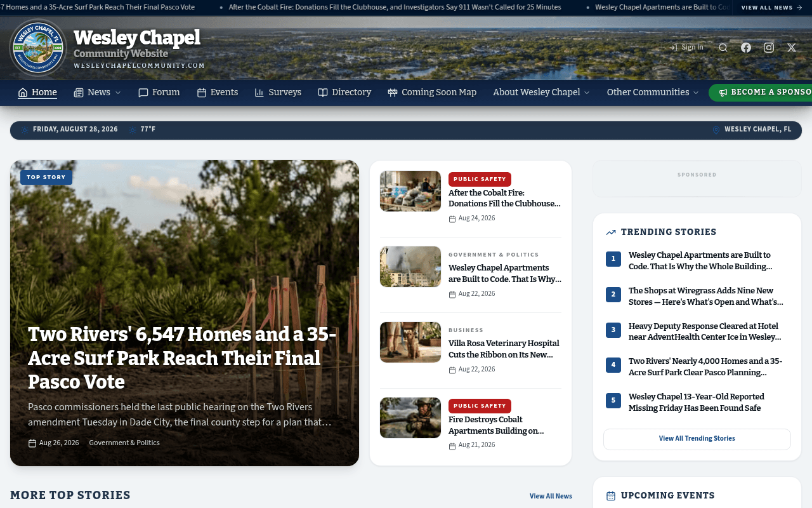This screenshot has height=508, width=812.
Task: Click the Business category label
Action: 466,330
